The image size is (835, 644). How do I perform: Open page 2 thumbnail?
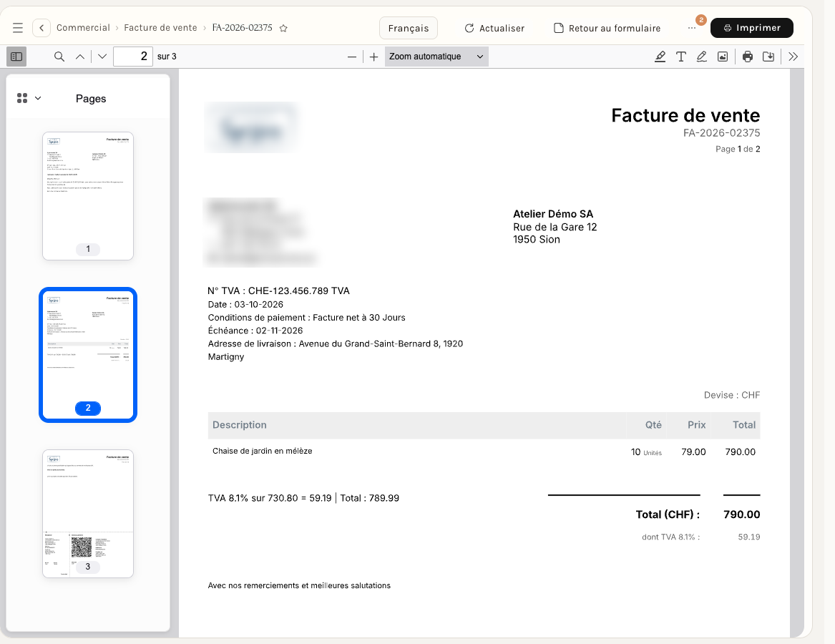coord(88,355)
